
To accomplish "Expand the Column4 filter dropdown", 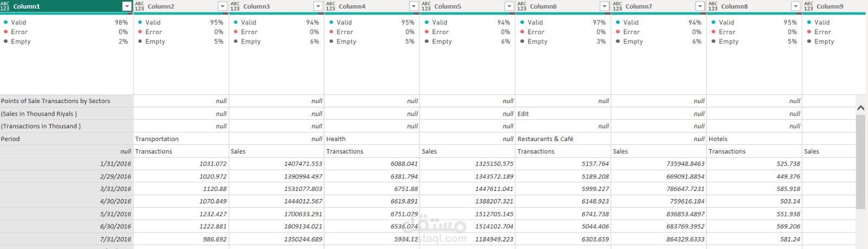I will (x=413, y=6).
